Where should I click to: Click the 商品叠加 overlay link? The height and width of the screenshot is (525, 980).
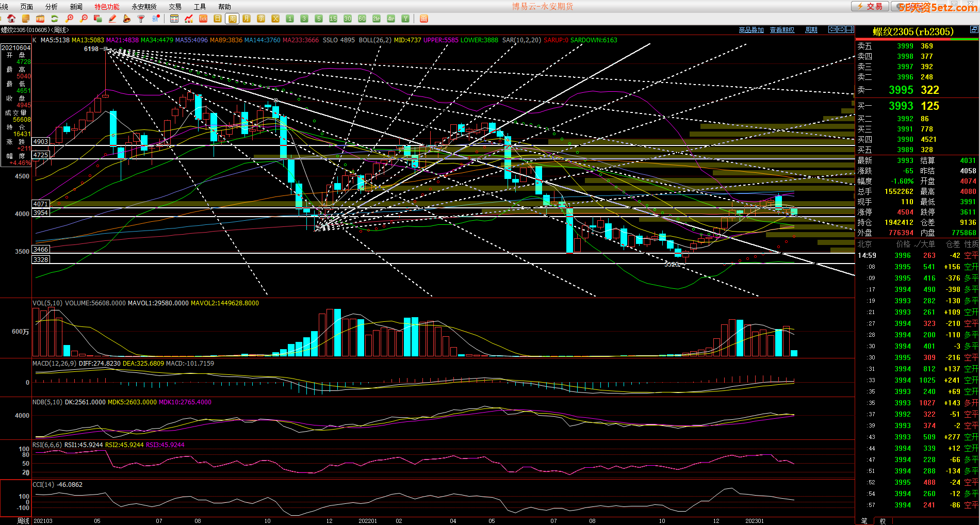[x=751, y=30]
